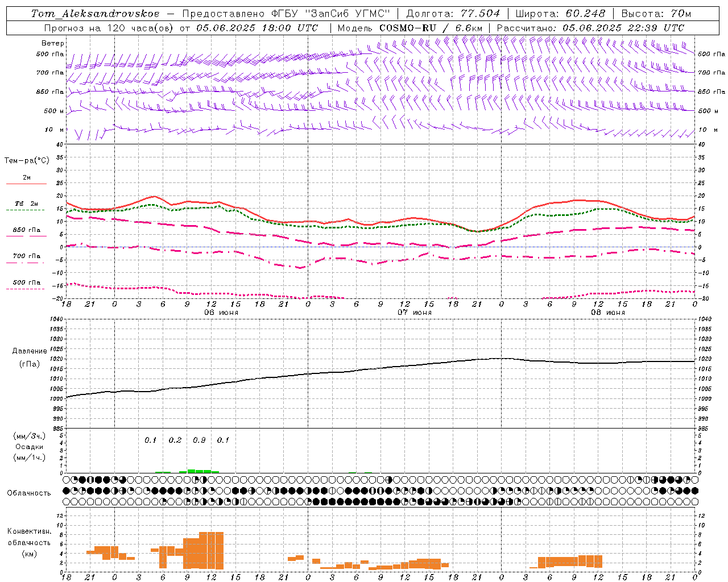728x582 pixels.
Task: Select the 'Высота: 70м' elevation text
Action: click(656, 14)
